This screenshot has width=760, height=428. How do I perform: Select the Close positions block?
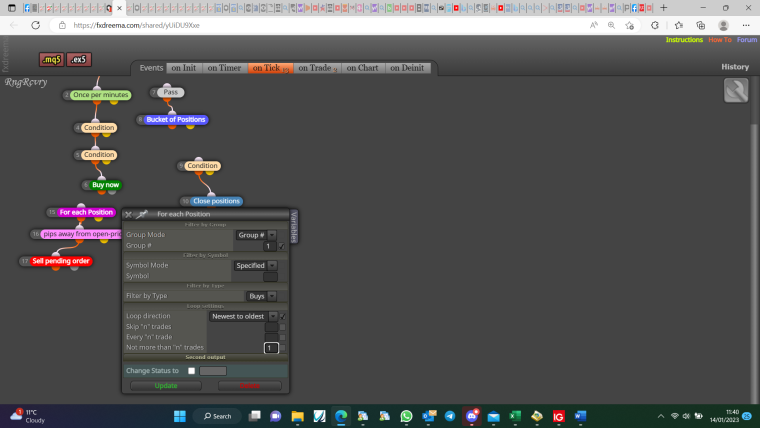pyautogui.click(x=216, y=201)
